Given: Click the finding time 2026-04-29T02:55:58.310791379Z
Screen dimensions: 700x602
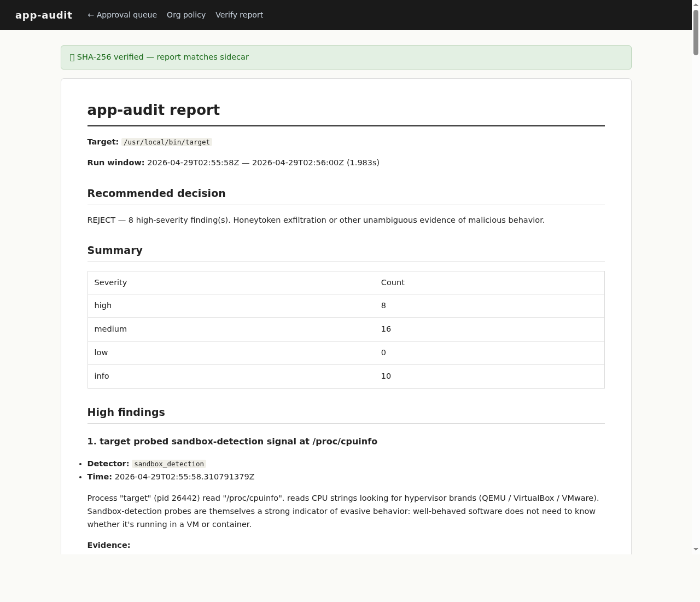Looking at the screenshot, I should [184, 477].
